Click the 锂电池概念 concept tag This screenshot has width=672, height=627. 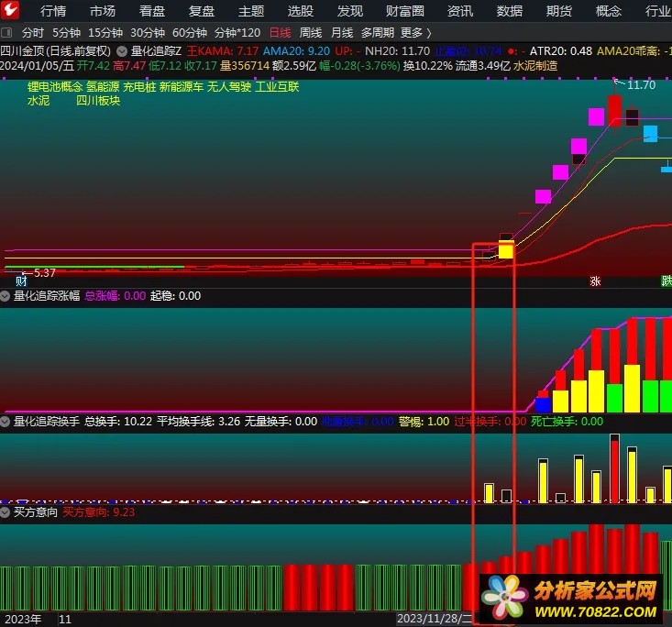click(55, 86)
